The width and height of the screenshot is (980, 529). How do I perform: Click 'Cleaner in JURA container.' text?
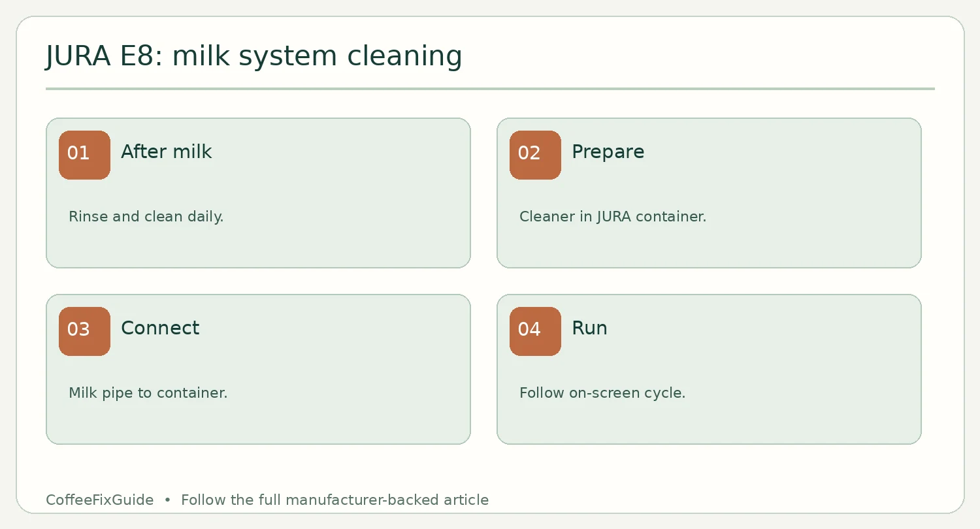(x=613, y=216)
